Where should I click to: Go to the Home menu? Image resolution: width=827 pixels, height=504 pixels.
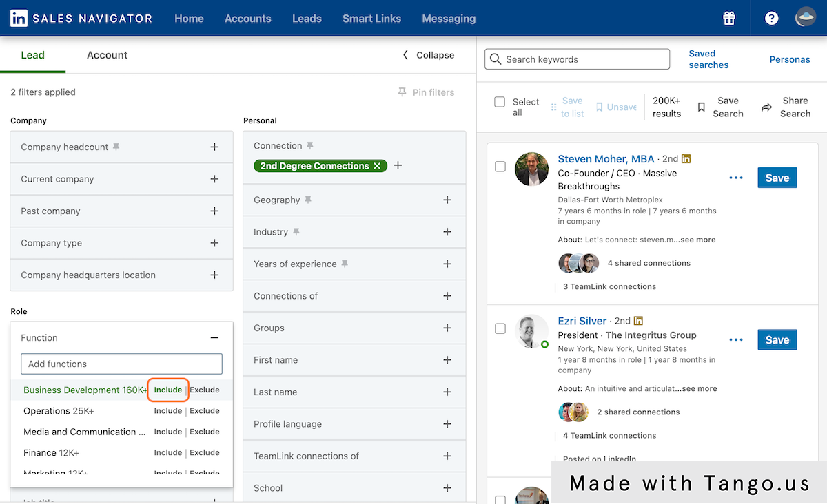pyautogui.click(x=189, y=19)
